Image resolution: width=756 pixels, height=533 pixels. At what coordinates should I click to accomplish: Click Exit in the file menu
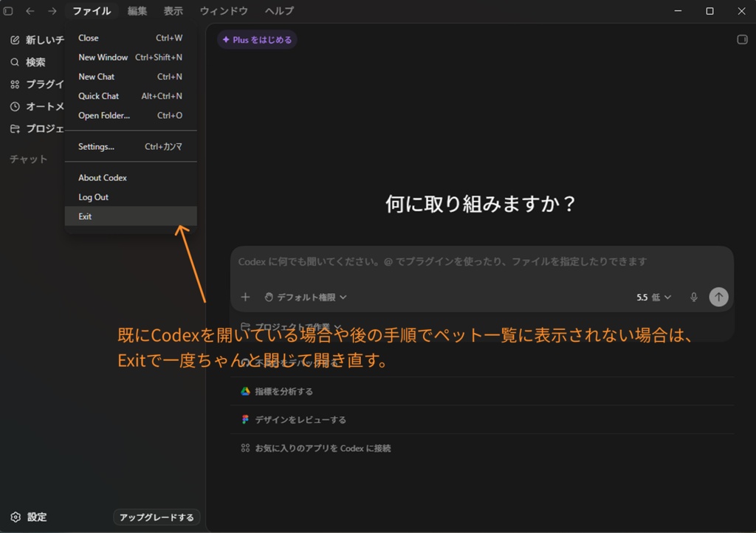click(131, 216)
